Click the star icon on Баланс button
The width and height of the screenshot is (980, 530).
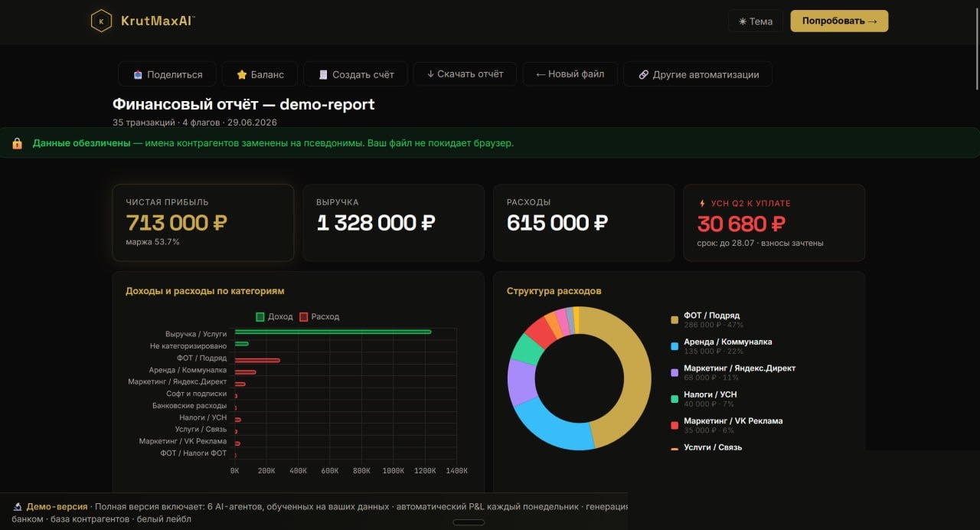242,74
